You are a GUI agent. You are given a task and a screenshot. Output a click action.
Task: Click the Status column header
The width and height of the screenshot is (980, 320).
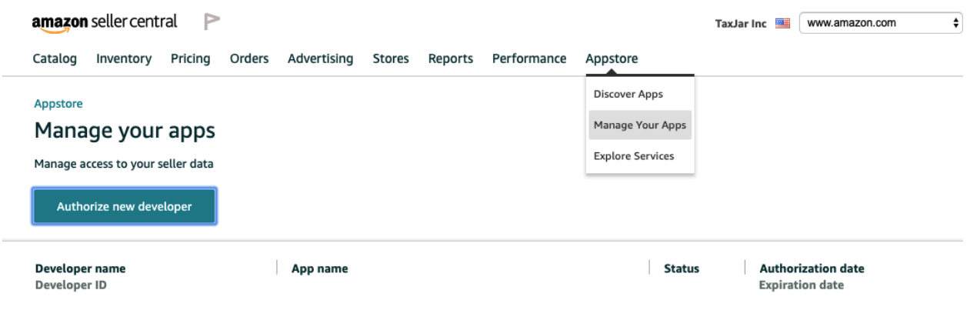(682, 269)
